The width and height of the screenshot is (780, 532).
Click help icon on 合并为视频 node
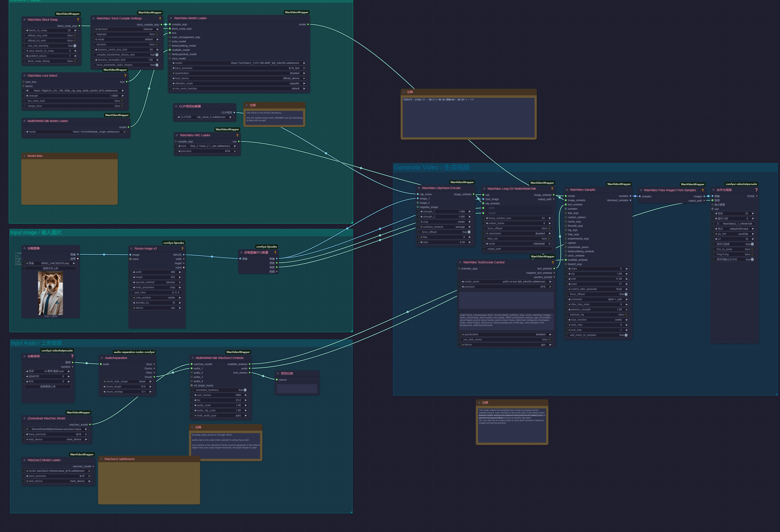click(756, 190)
